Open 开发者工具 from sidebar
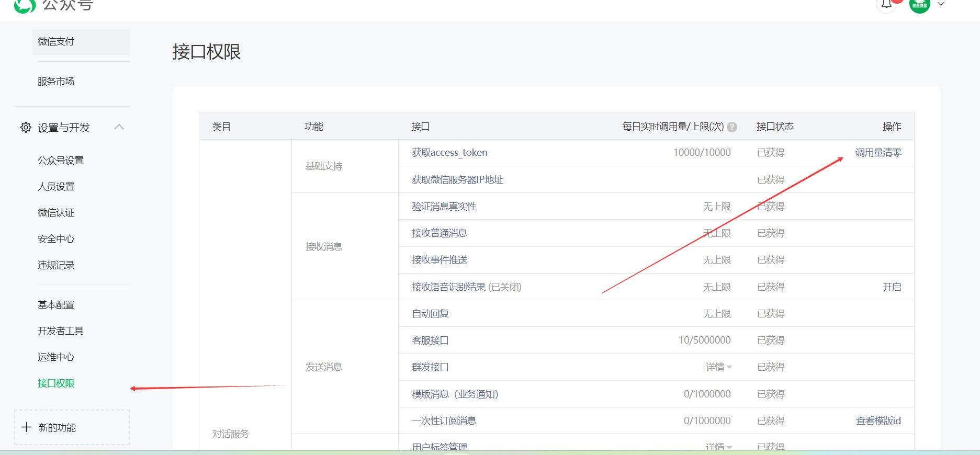The image size is (980, 455). (x=61, y=331)
